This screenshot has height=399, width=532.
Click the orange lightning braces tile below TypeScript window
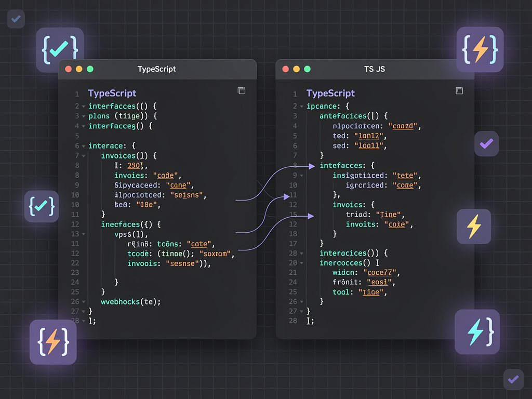[54, 342]
